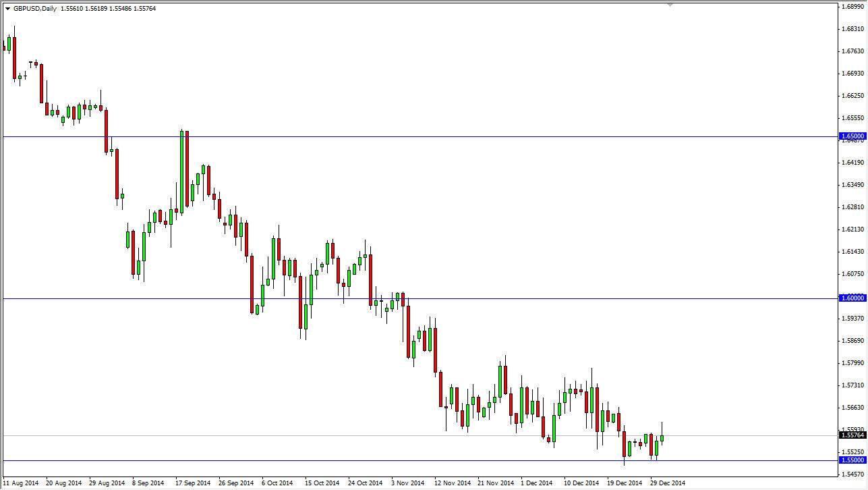Click the OHLC values 1.55610 1.56189 1.55486
This screenshot has height=490, width=868.
point(96,9)
